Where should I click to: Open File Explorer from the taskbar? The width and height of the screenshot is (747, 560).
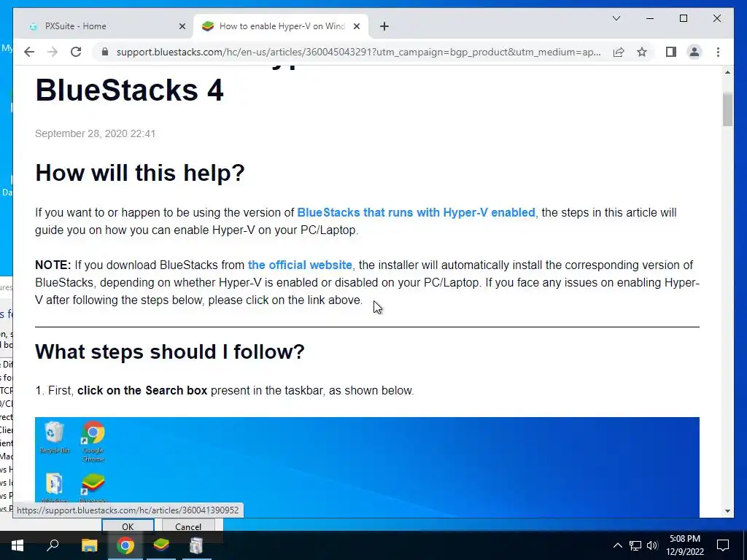89,545
